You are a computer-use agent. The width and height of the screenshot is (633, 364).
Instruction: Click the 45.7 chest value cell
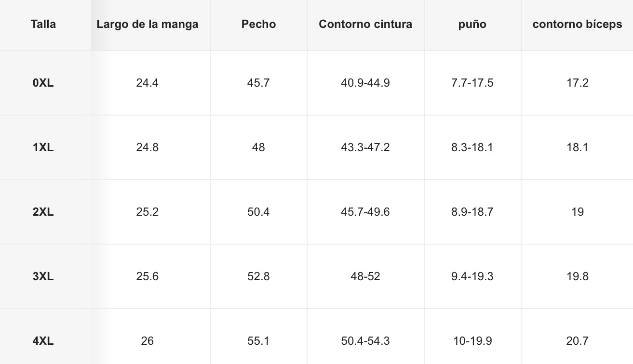pyautogui.click(x=258, y=83)
